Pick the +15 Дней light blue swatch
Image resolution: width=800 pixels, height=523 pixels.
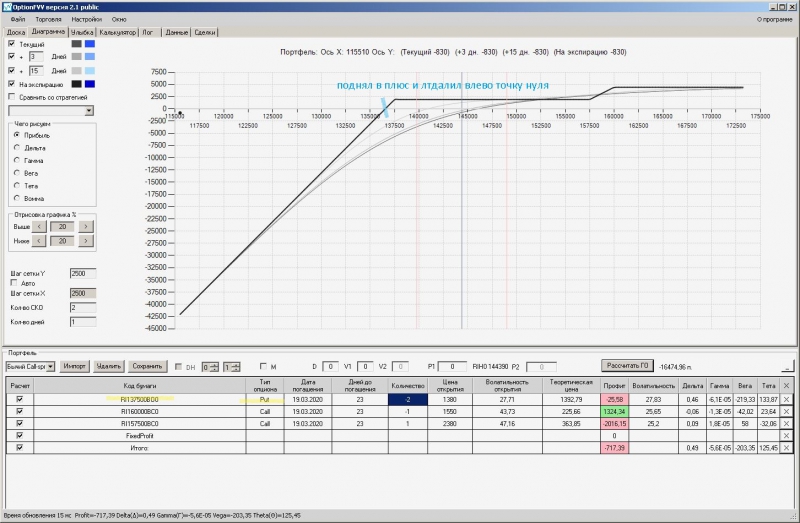pyautogui.click(x=90, y=70)
